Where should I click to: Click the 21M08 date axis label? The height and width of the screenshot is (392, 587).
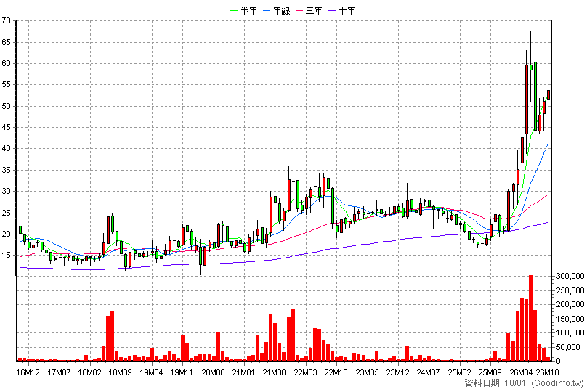tap(275, 372)
